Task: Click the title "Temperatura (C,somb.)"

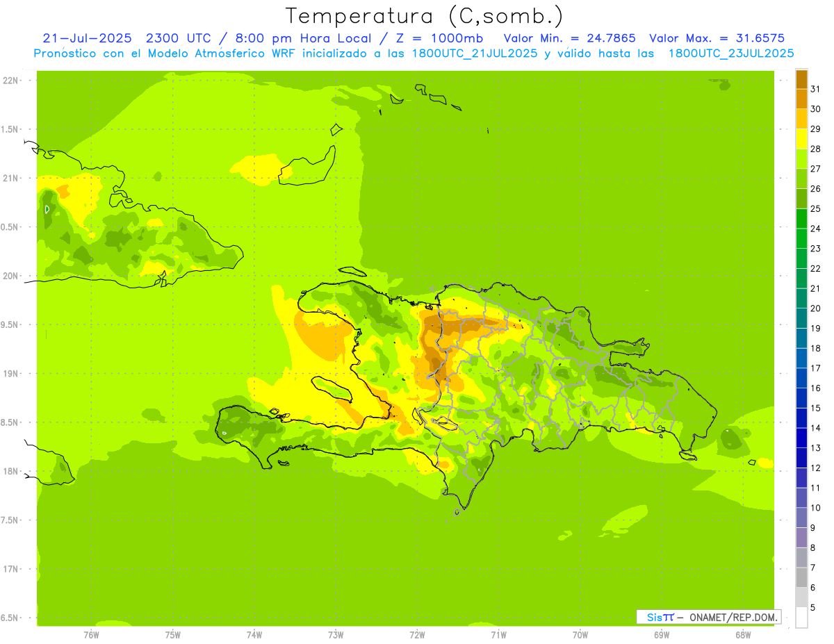Action: click(x=425, y=16)
